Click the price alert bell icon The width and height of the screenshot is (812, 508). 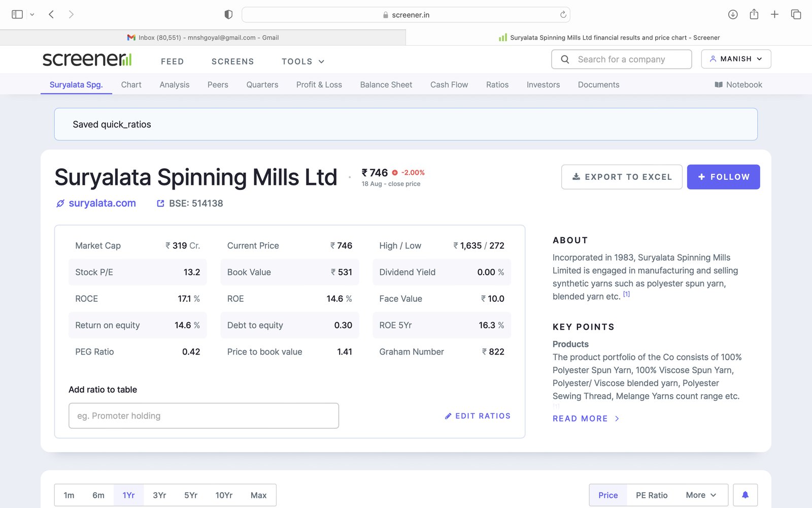pos(745,495)
